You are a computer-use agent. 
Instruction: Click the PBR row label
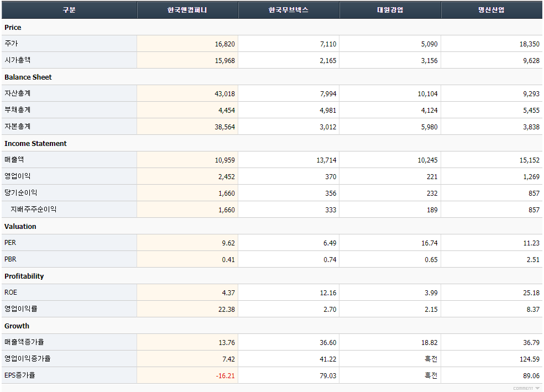[x=10, y=259]
